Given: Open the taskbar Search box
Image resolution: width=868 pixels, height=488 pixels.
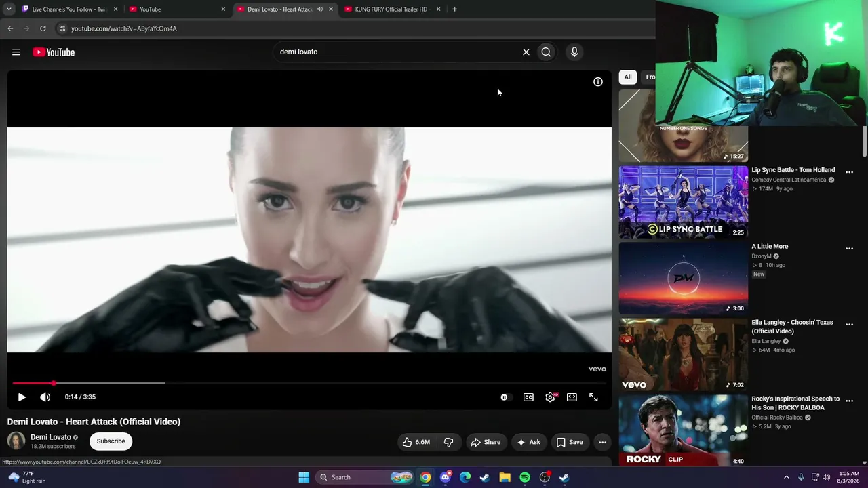Looking at the screenshot, I should coord(366,477).
